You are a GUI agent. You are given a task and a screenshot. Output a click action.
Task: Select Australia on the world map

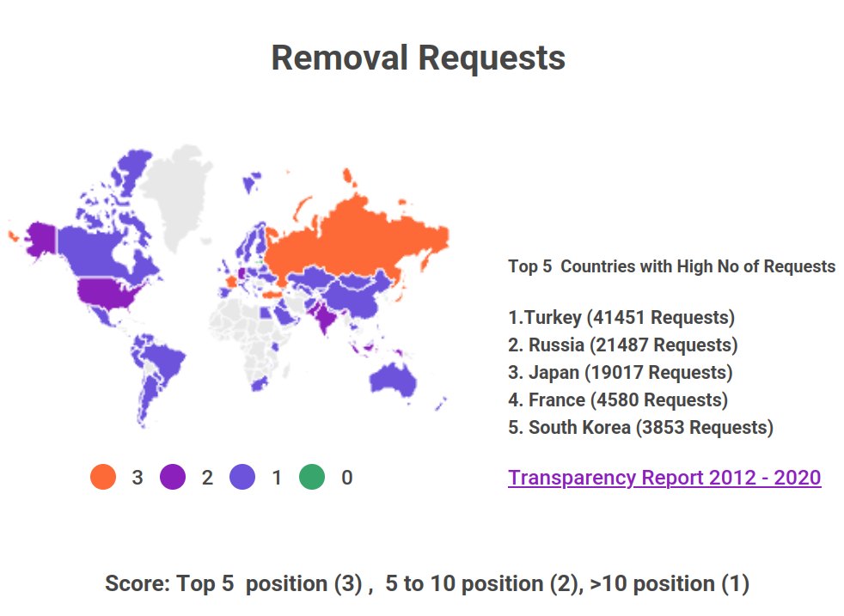coord(396,379)
